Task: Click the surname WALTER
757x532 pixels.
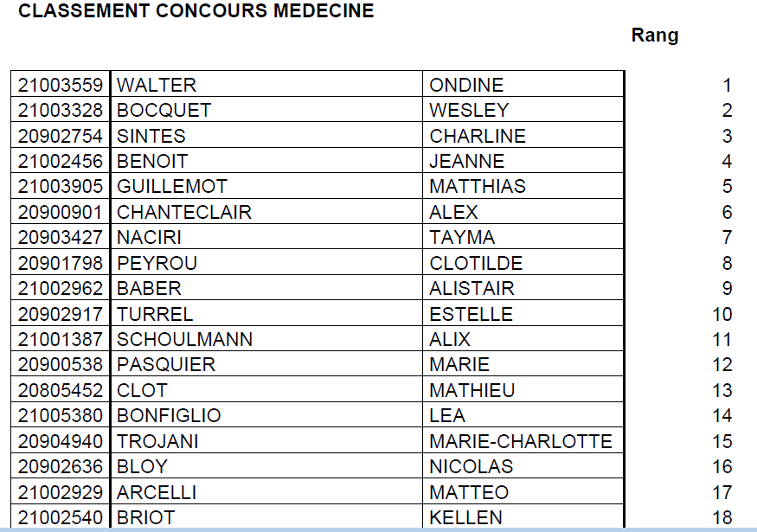Action: point(157,85)
